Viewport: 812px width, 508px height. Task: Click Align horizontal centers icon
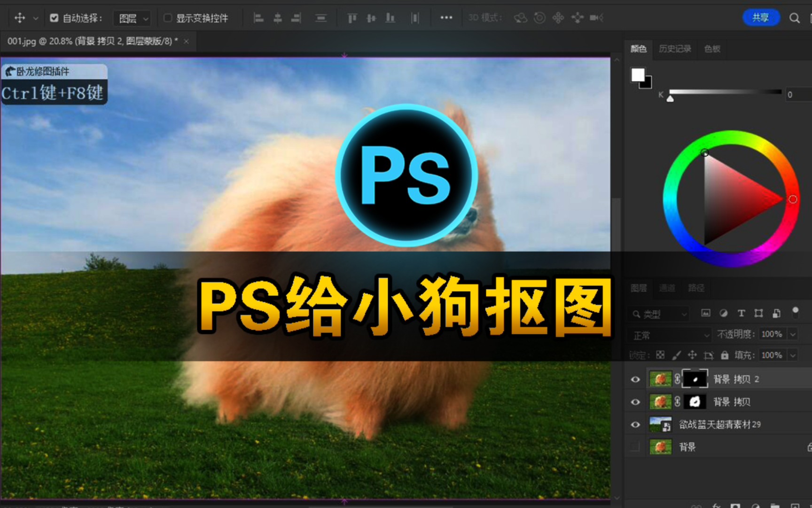tap(278, 18)
